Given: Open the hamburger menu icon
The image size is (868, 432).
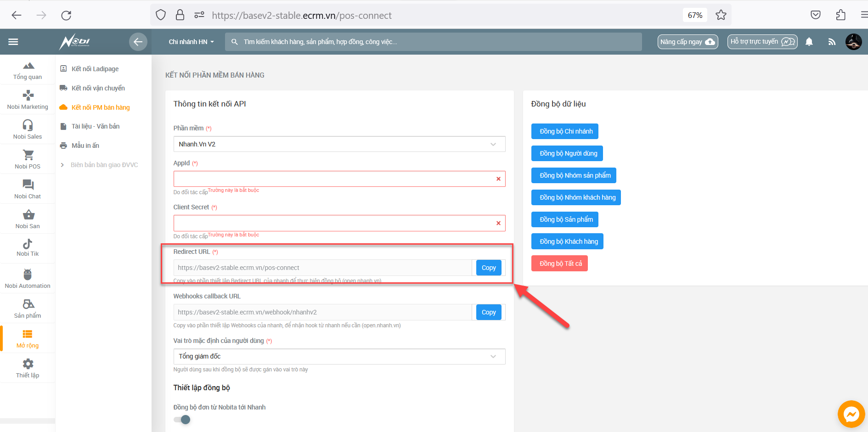Looking at the screenshot, I should (13, 42).
